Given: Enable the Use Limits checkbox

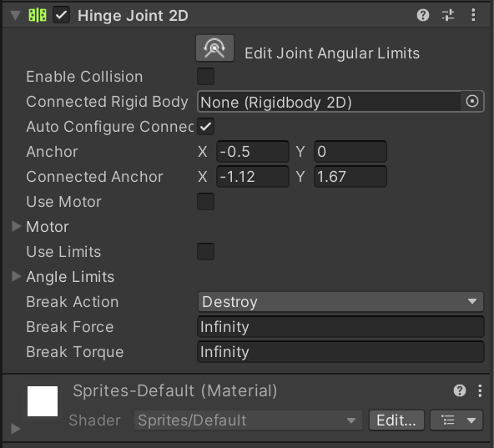Looking at the screenshot, I should tap(206, 251).
